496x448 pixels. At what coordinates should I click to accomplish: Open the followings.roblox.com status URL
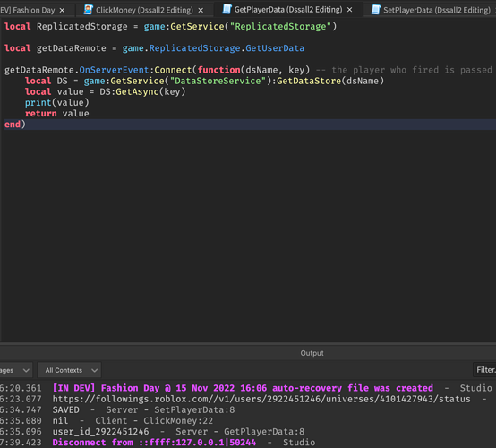coord(261,399)
